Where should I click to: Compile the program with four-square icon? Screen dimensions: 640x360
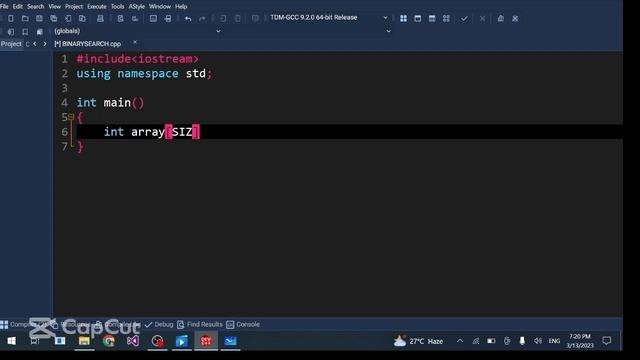tap(403, 18)
